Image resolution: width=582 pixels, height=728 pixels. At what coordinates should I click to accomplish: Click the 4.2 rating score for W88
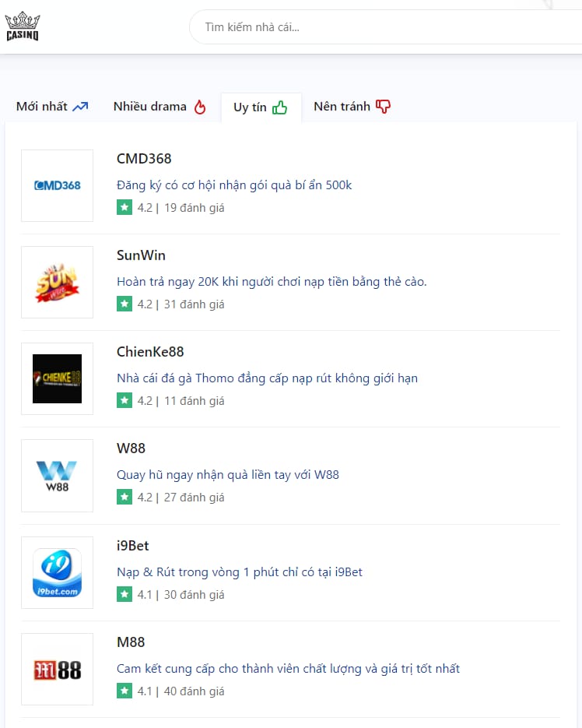click(x=145, y=498)
